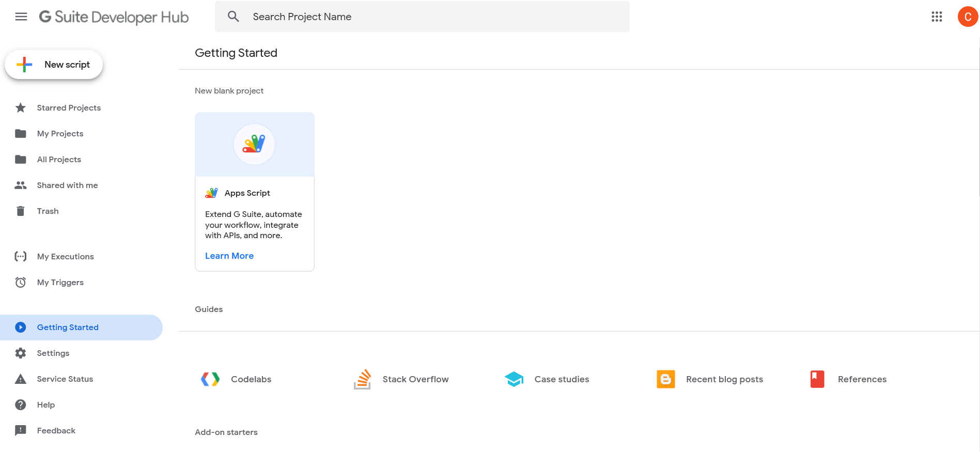980x452 pixels.
Task: Click the My Executions brackets icon
Action: 21,256
